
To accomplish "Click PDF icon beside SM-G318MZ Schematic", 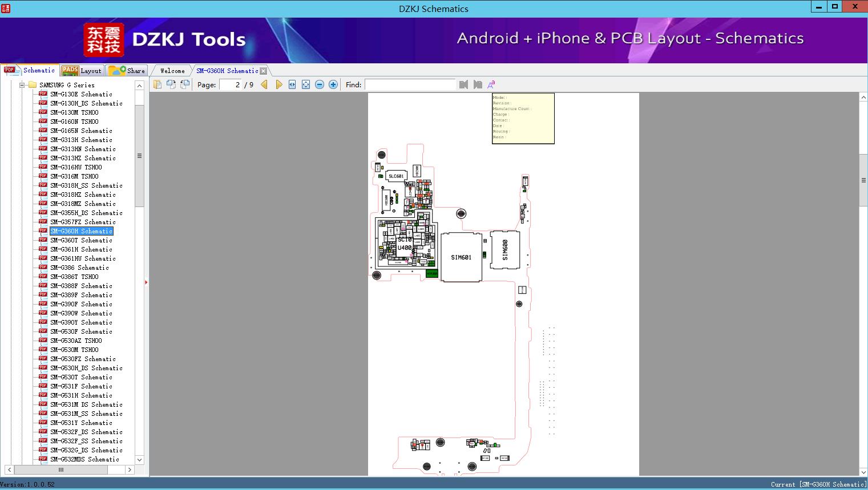I will click(x=43, y=204).
